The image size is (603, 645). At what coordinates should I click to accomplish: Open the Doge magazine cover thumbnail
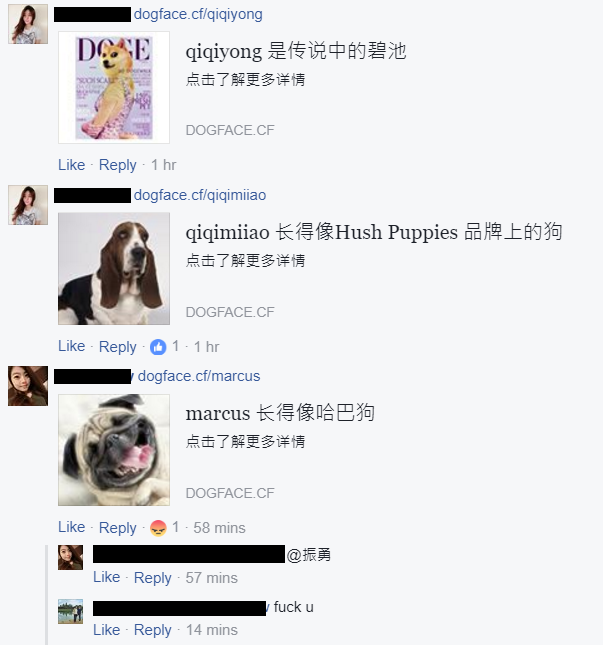(114, 88)
